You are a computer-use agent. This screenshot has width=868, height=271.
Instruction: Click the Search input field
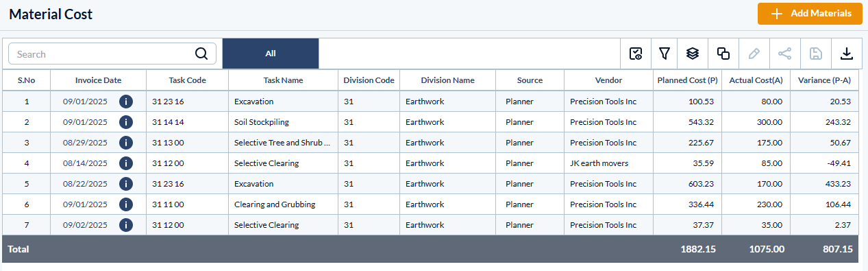click(103, 54)
